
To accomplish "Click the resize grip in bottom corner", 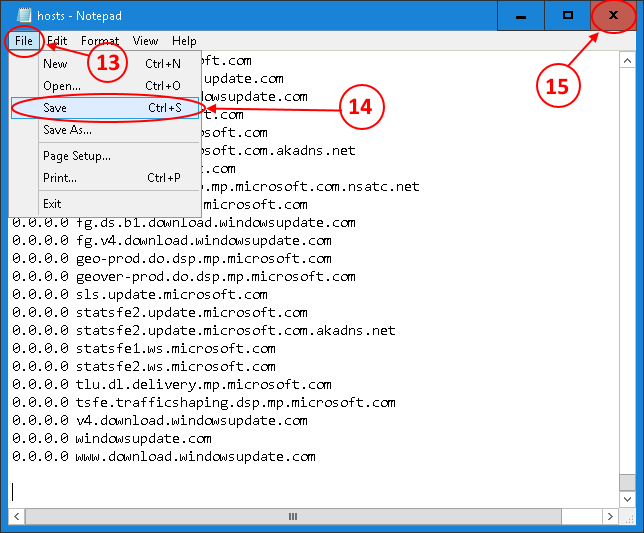I will [628, 517].
